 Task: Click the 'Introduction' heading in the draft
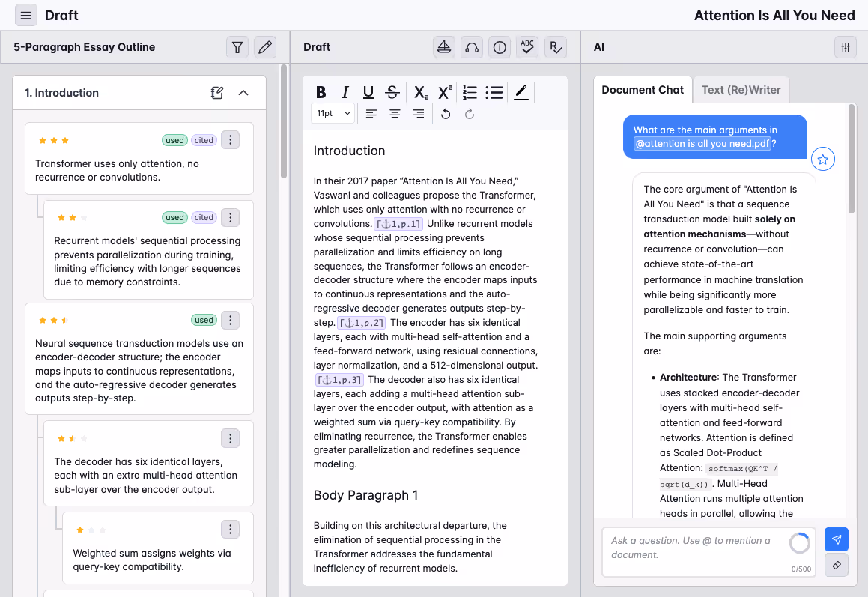349,151
